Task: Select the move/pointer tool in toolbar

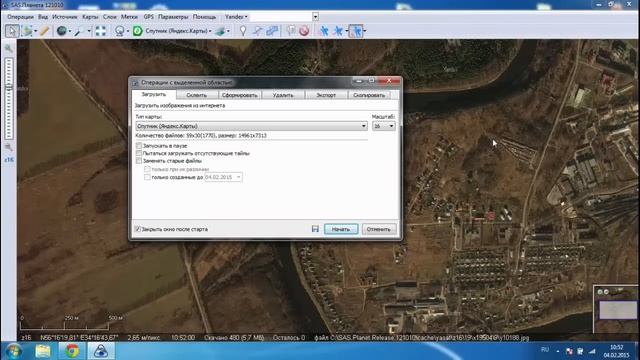Action: point(12,31)
